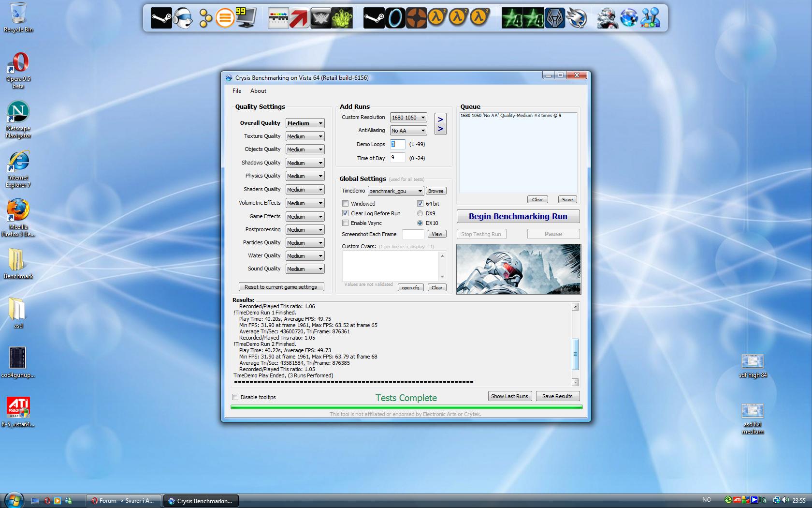Click Reset to current game settings
812x508 pixels.
281,287
